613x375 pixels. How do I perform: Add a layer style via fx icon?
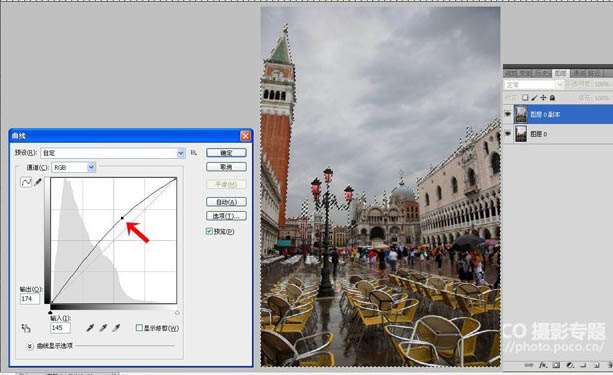[543, 365]
